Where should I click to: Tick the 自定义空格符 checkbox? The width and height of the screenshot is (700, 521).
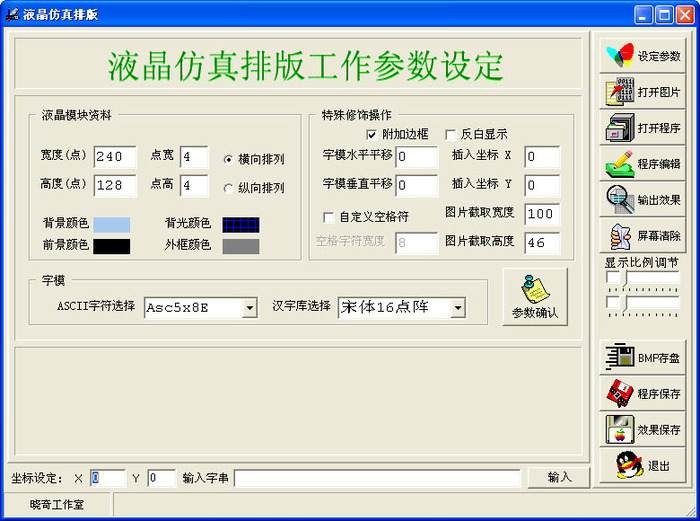tap(329, 217)
